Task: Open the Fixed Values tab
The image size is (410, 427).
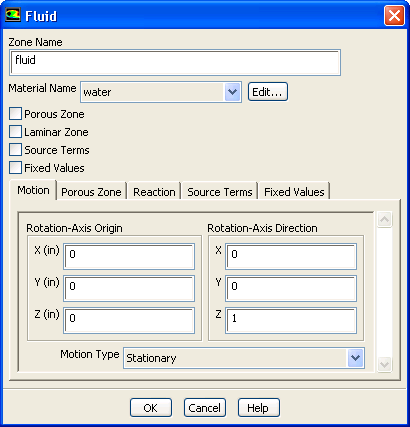Action: 294,192
